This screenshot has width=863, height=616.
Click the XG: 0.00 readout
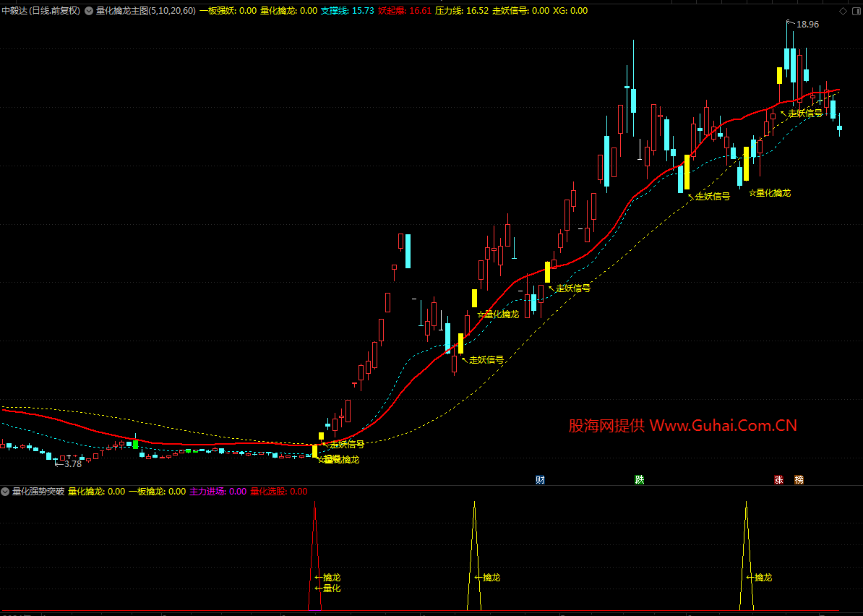(x=570, y=11)
